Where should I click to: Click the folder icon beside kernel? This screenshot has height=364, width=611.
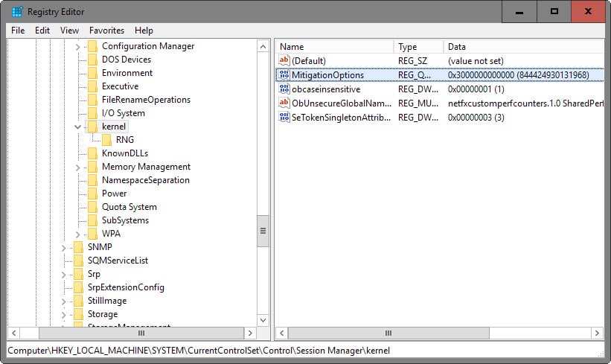(92, 127)
